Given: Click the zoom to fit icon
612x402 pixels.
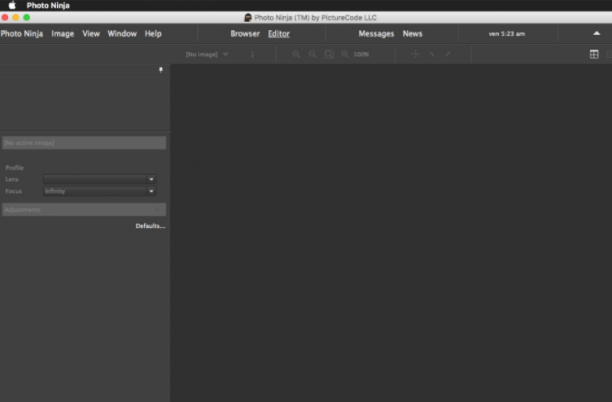Looking at the screenshot, I should click(x=329, y=54).
